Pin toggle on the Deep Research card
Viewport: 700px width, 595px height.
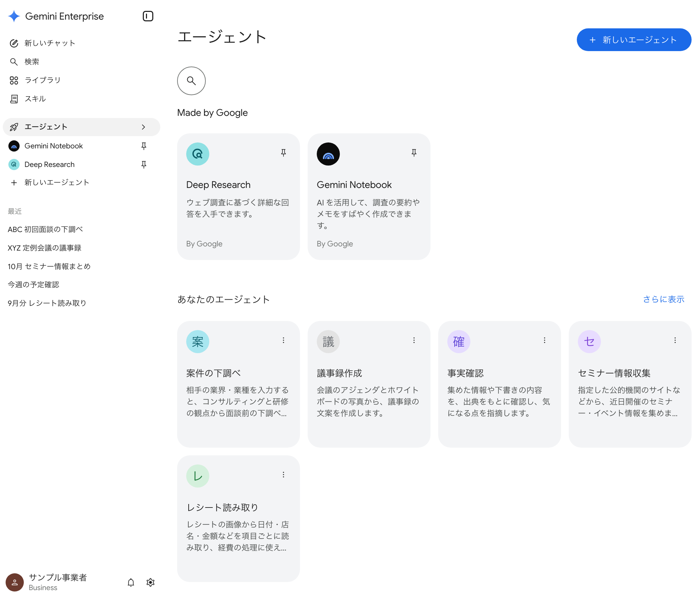point(283,153)
